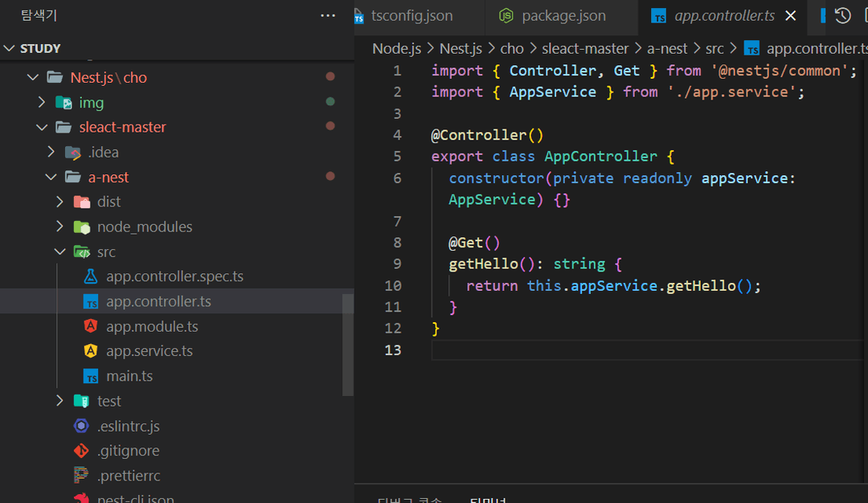
Task: Open the explorer more actions ellipsis menu
Action: click(328, 15)
